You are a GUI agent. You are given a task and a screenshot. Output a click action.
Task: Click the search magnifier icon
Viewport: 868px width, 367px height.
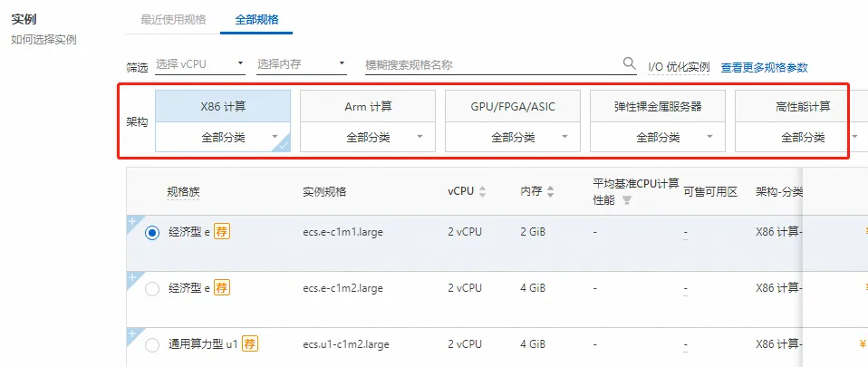pyautogui.click(x=630, y=63)
